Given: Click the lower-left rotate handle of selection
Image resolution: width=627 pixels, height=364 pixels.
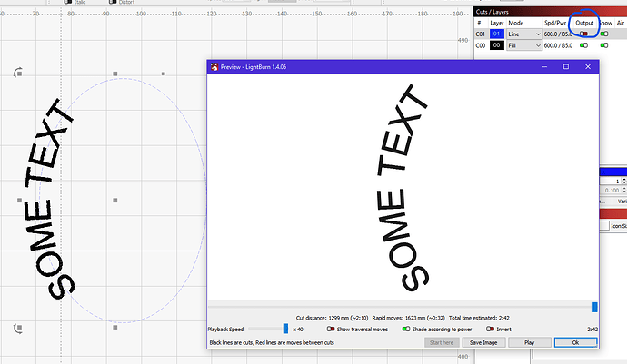Looking at the screenshot, I should coord(17,328).
